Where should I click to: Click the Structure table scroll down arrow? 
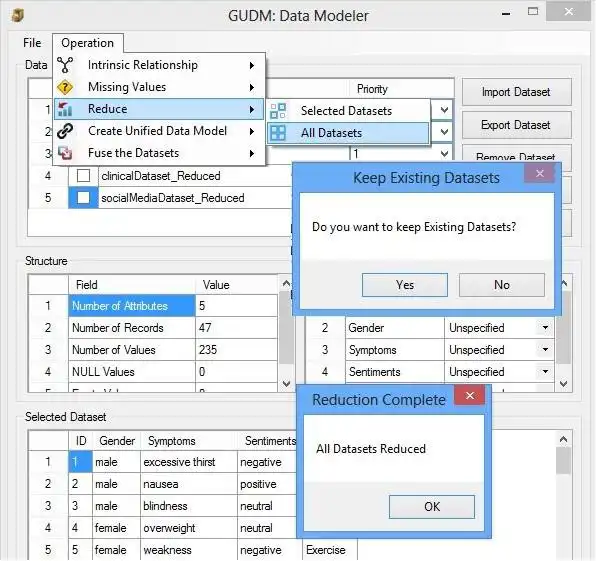(286, 384)
